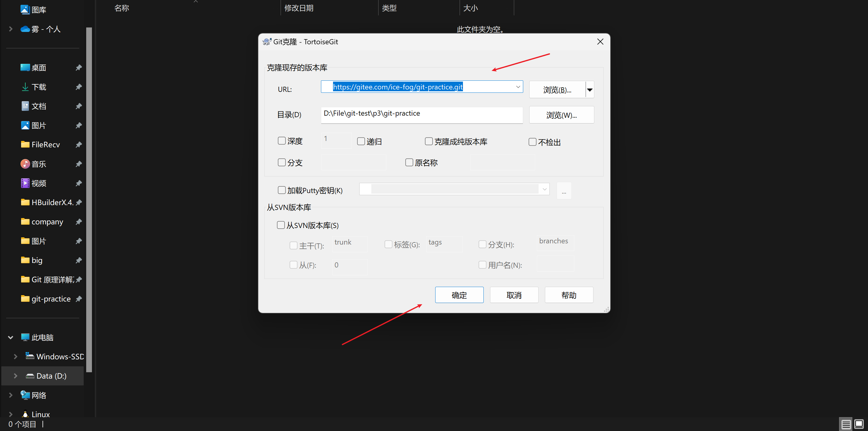Open the Network (网络) icon in sidebar
The width and height of the screenshot is (868, 431).
coord(25,395)
